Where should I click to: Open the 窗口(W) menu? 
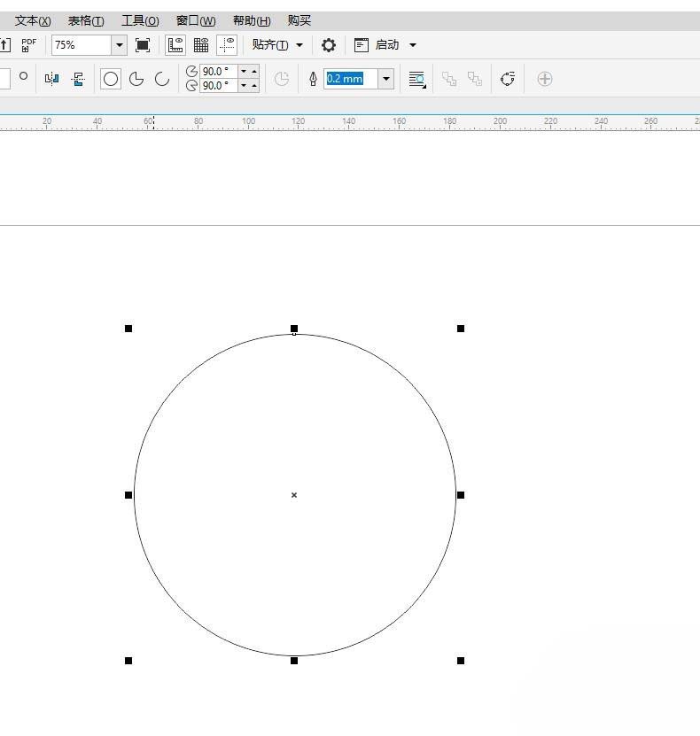click(x=196, y=20)
